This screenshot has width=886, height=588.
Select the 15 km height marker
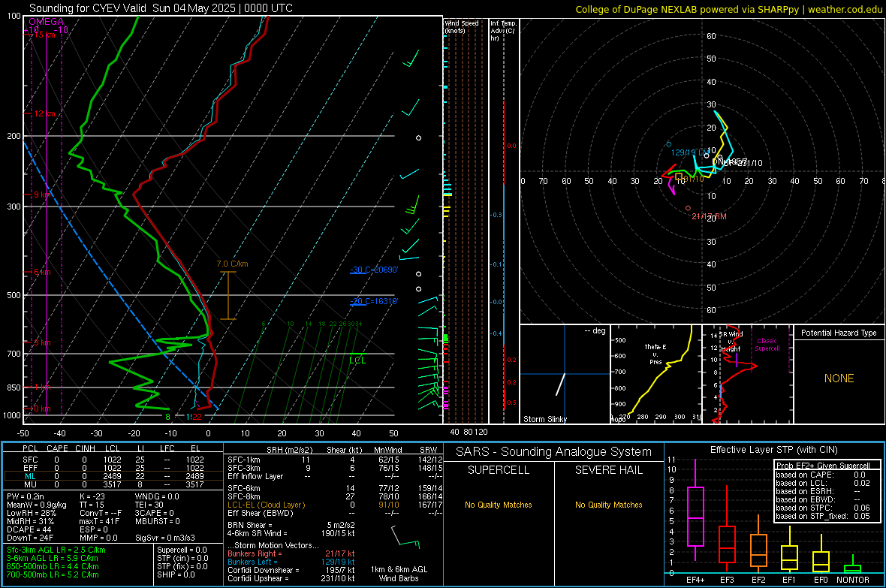[44, 35]
